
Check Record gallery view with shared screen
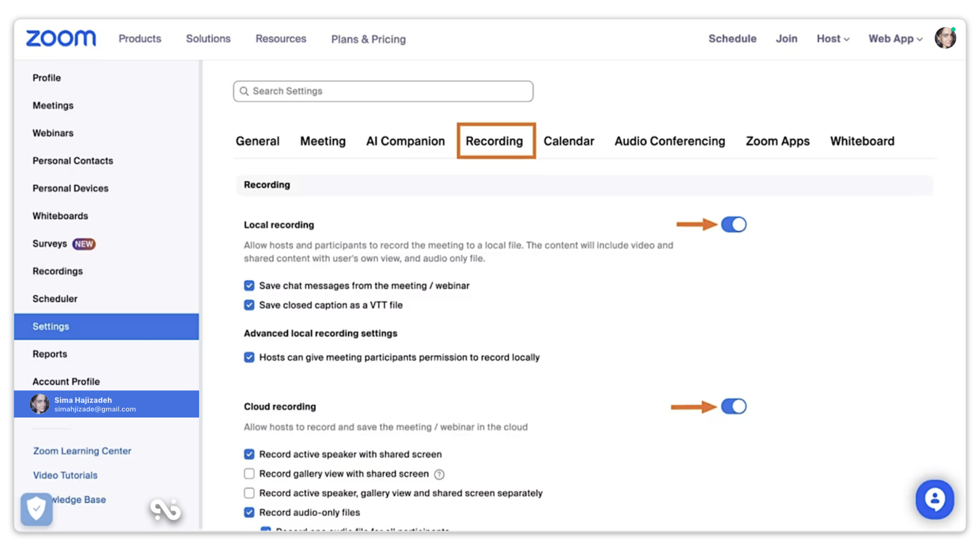pyautogui.click(x=249, y=474)
